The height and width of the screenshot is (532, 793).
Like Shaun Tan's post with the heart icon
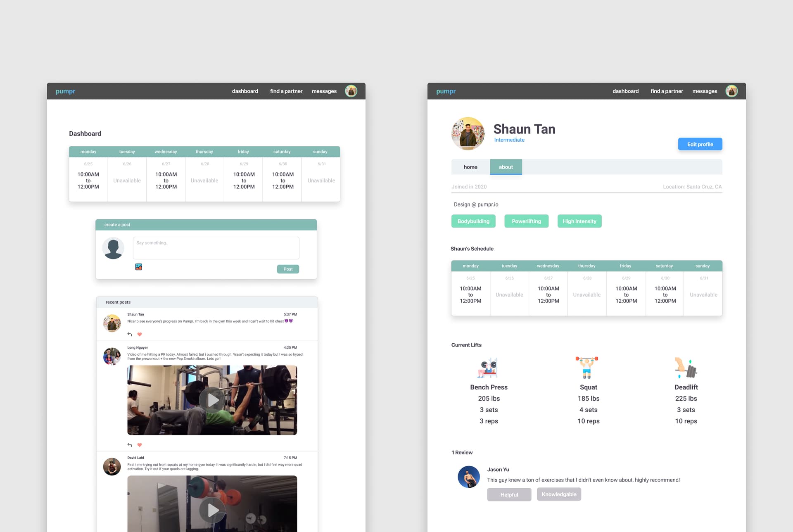139,335
